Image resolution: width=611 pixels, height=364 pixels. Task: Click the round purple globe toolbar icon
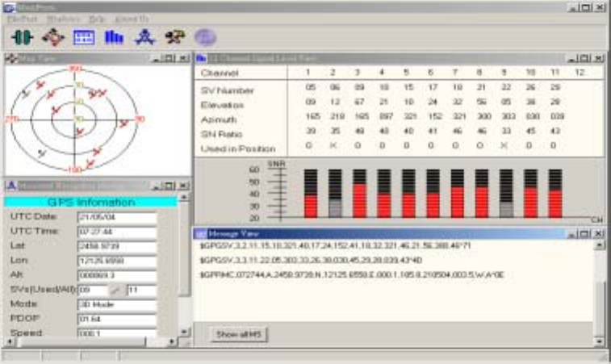pos(205,37)
